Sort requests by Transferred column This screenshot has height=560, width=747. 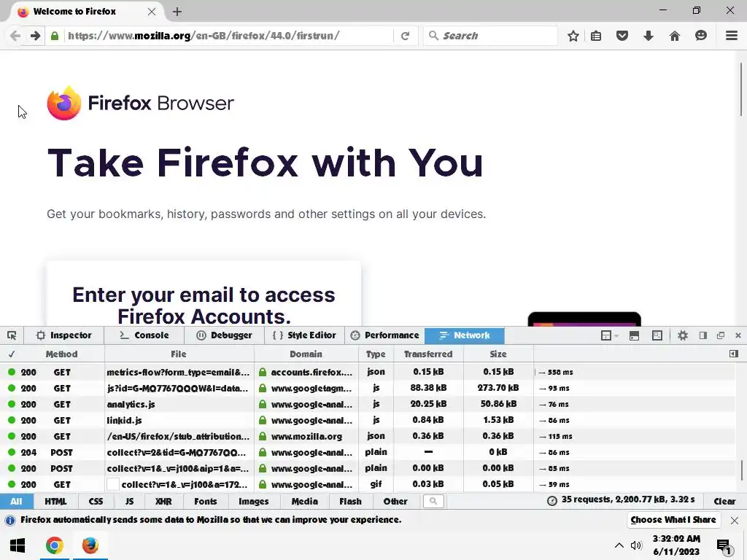428,354
